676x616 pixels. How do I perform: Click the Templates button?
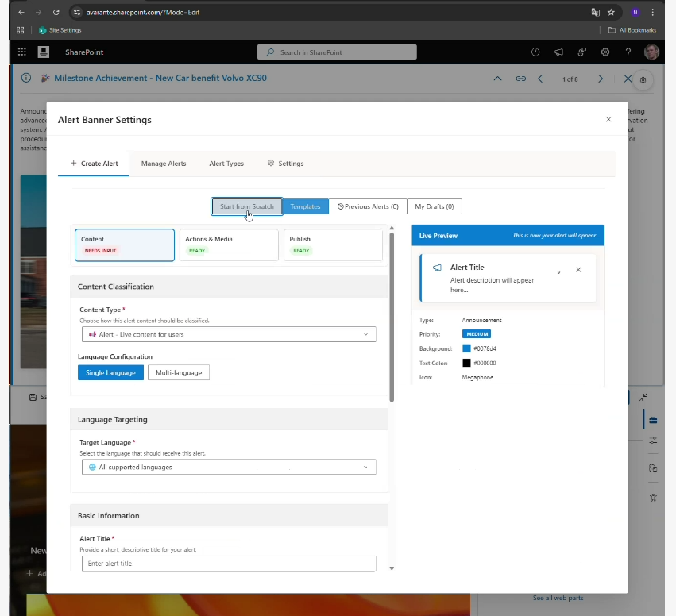(x=305, y=206)
